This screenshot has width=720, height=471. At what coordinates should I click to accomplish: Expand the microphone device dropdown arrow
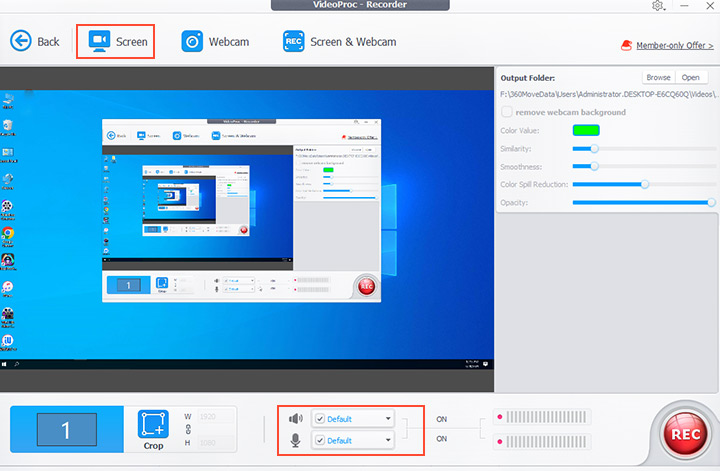click(388, 440)
